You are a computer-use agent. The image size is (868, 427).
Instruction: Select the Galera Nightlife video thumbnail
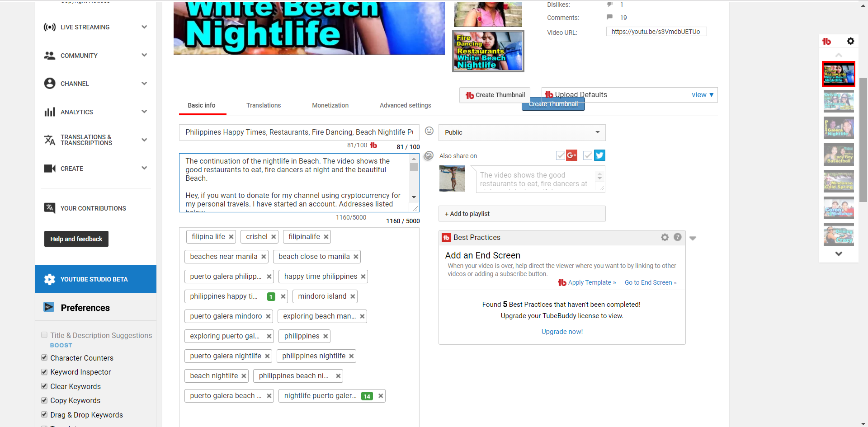pos(839,127)
